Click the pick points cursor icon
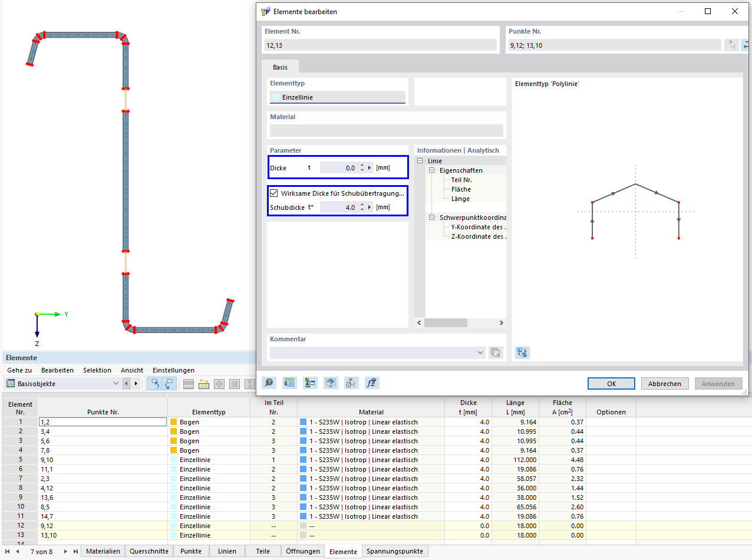Image resolution: width=752 pixels, height=560 pixels. 731,45
